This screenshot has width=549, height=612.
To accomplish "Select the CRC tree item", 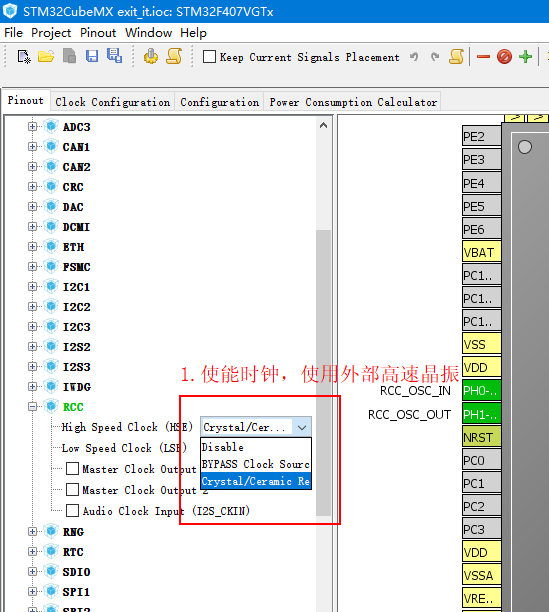I will tap(73, 187).
